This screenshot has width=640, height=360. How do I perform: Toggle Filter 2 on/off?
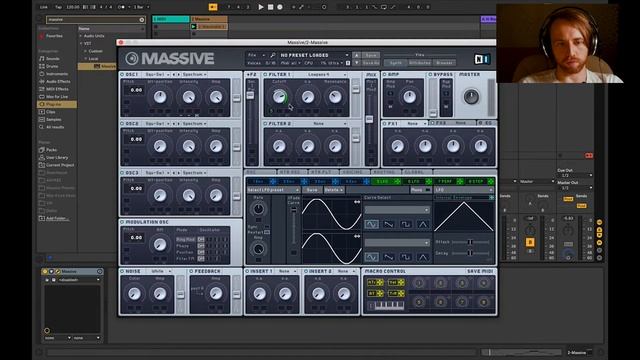coord(265,124)
